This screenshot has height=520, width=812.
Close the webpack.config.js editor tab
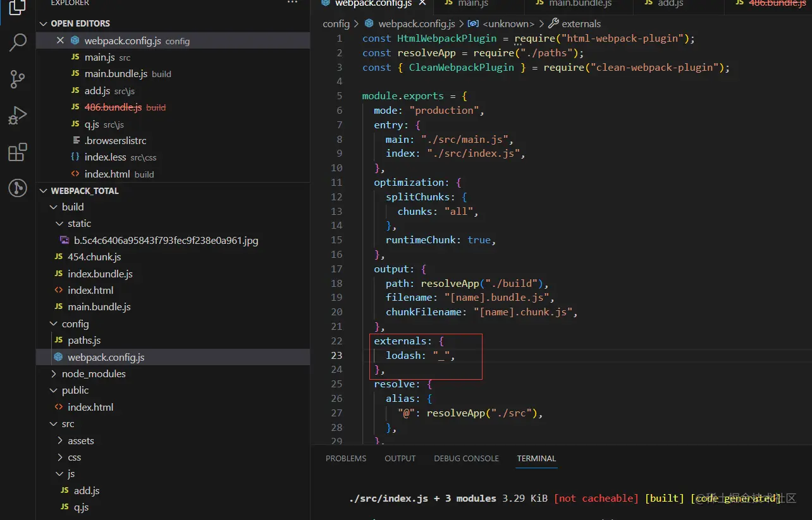pos(422,3)
